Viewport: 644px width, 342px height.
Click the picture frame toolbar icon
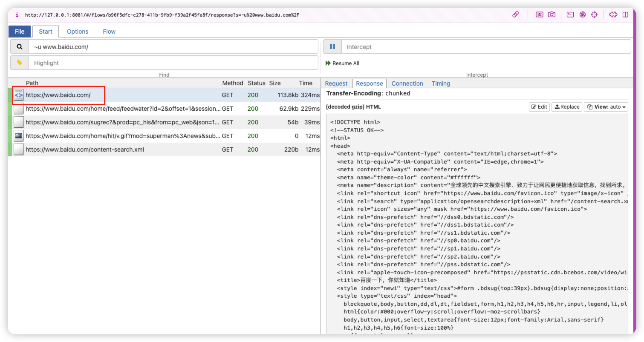pos(540,14)
